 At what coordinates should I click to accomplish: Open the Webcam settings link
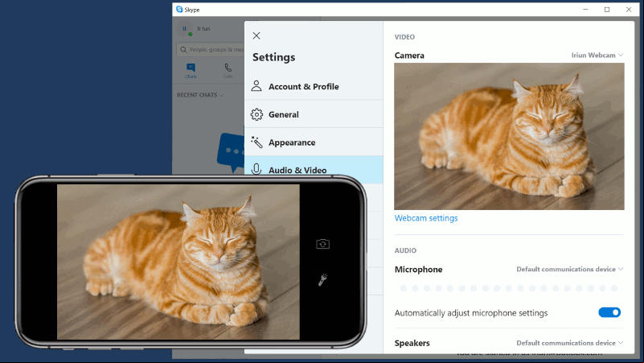(x=426, y=218)
